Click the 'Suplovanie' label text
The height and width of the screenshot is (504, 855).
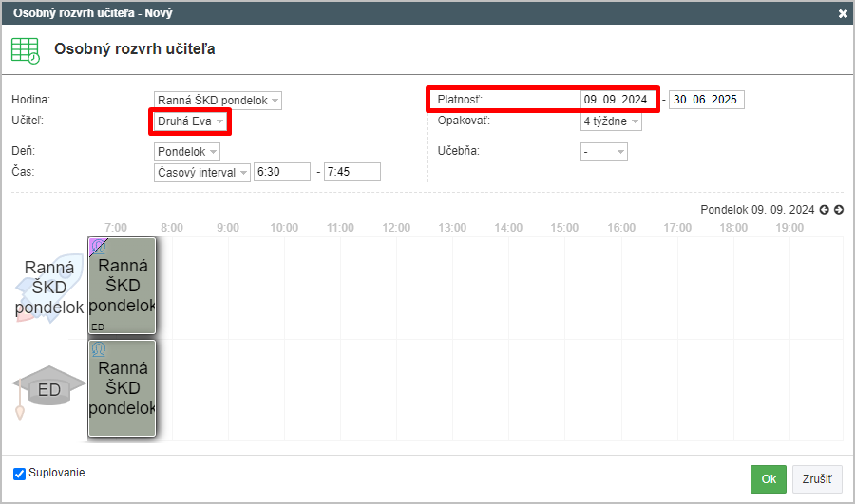57,473
